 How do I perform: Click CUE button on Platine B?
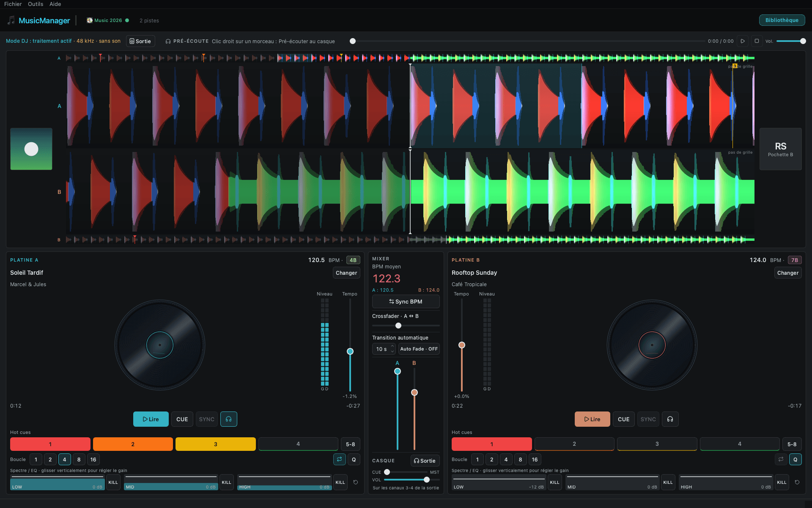[623, 419]
